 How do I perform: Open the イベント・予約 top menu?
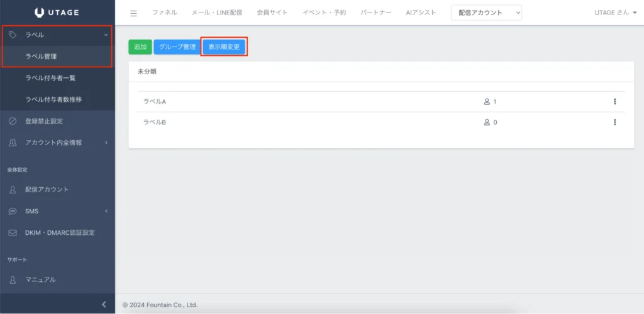tap(324, 13)
